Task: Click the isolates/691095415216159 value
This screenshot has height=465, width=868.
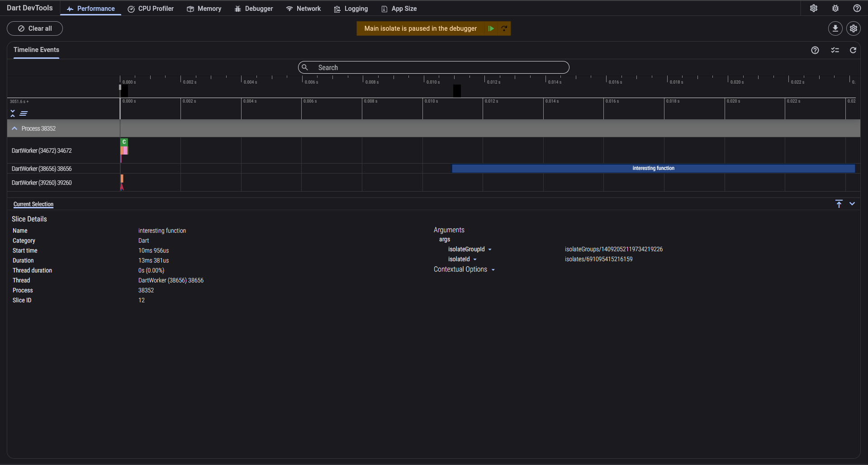Action: [x=598, y=259]
